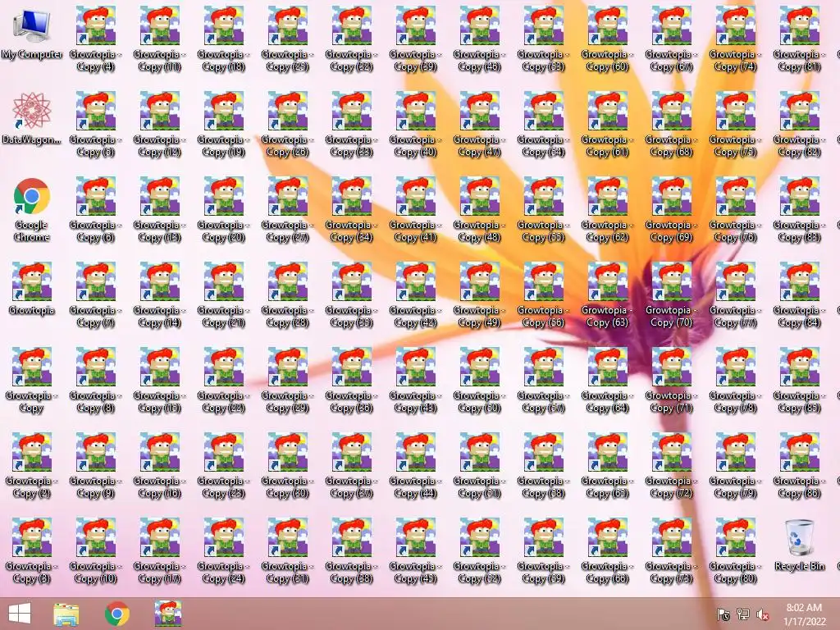This screenshot has height=630, width=840.
Task: Switch to Growtopia on the taskbar
Action: (x=167, y=614)
